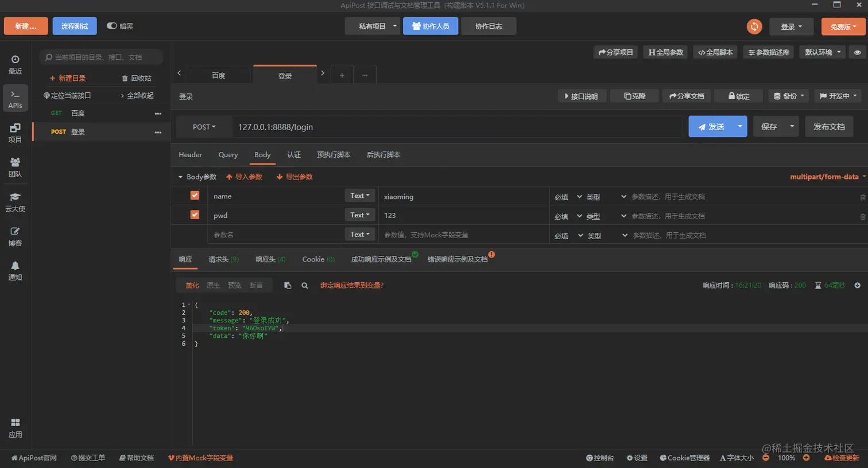868x468 pixels.
Task: Open the 备份 backup dropdown
Action: 789,96
